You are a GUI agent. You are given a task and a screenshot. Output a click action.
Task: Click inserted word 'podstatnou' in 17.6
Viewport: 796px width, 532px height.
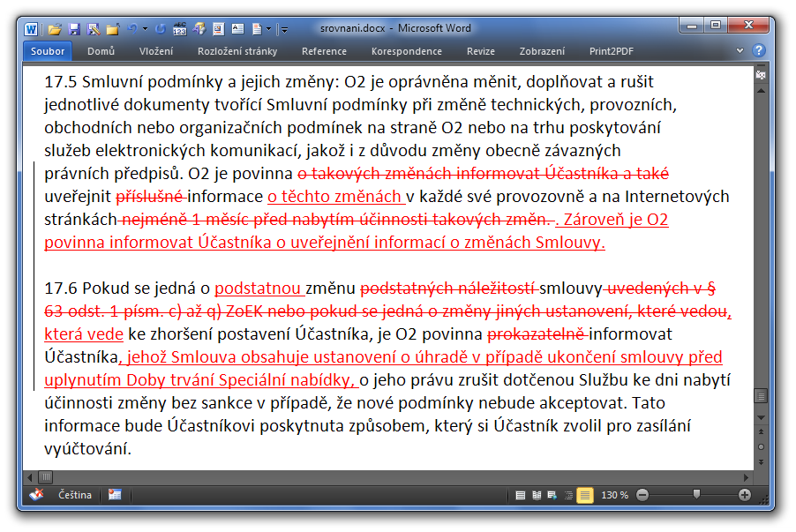point(258,288)
